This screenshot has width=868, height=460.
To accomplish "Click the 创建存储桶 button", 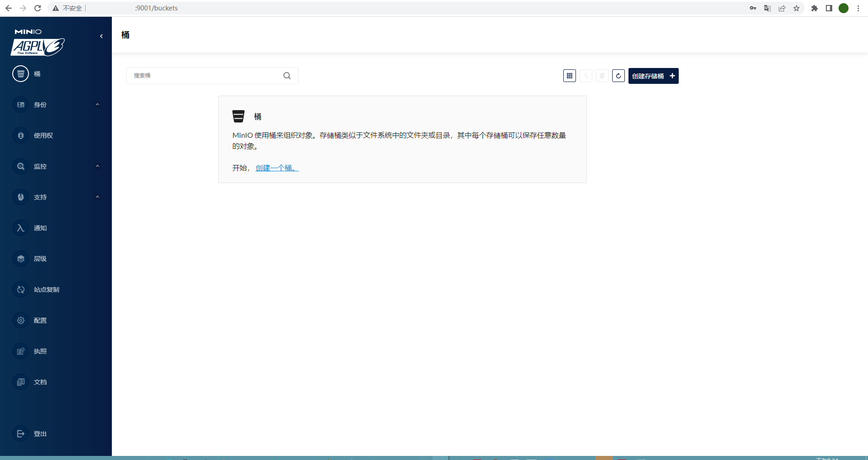I will pos(653,76).
